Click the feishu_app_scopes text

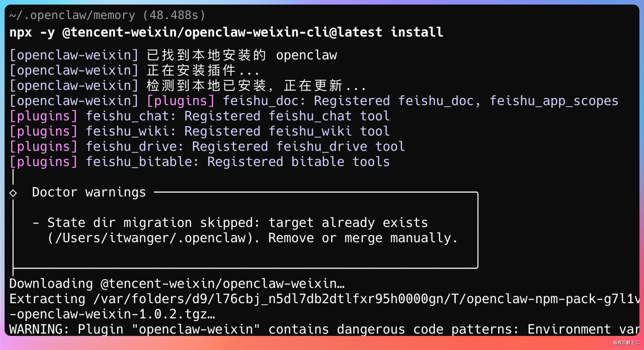tap(553, 101)
